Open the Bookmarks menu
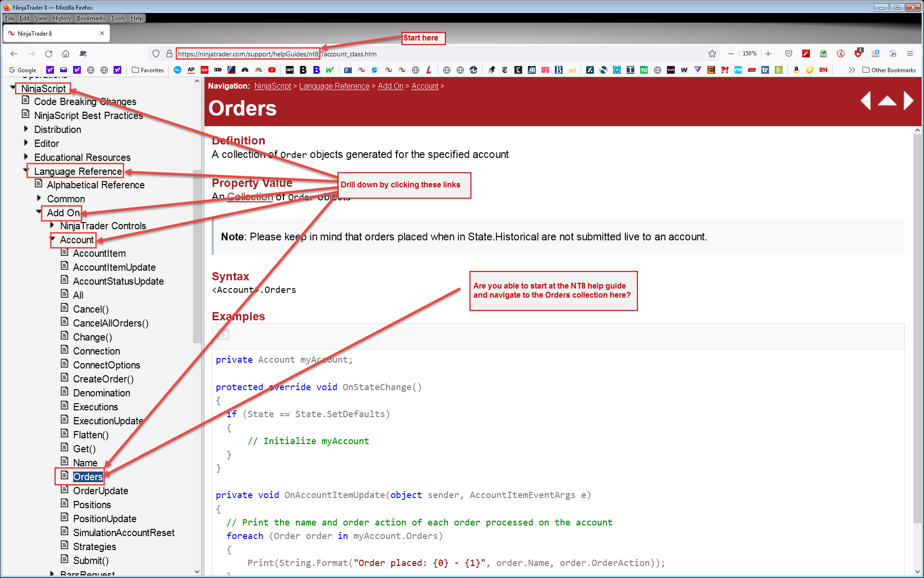924x578 pixels. 90,18
